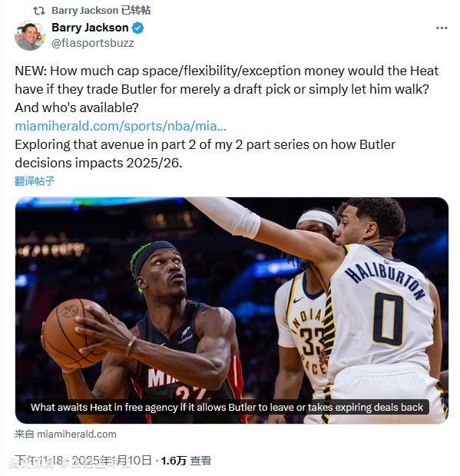Click the 来自 miamiherald.com source label
Screen dimensions: 460x476
pyautogui.click(x=65, y=434)
